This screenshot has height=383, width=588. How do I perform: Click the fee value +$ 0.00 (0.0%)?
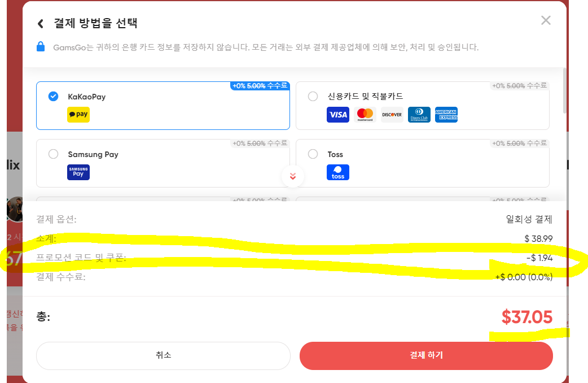pyautogui.click(x=524, y=277)
